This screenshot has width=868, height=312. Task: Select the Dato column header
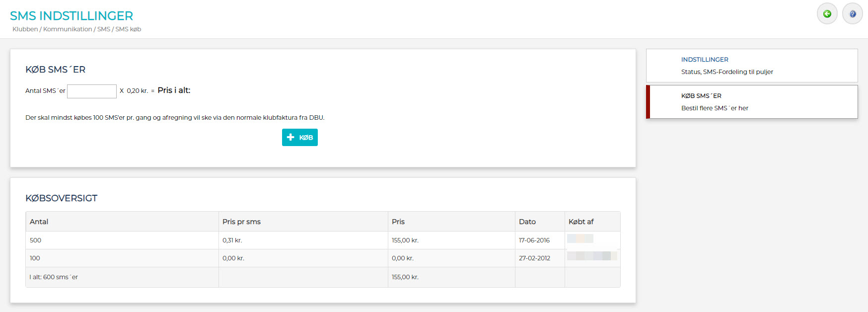[x=527, y=222]
